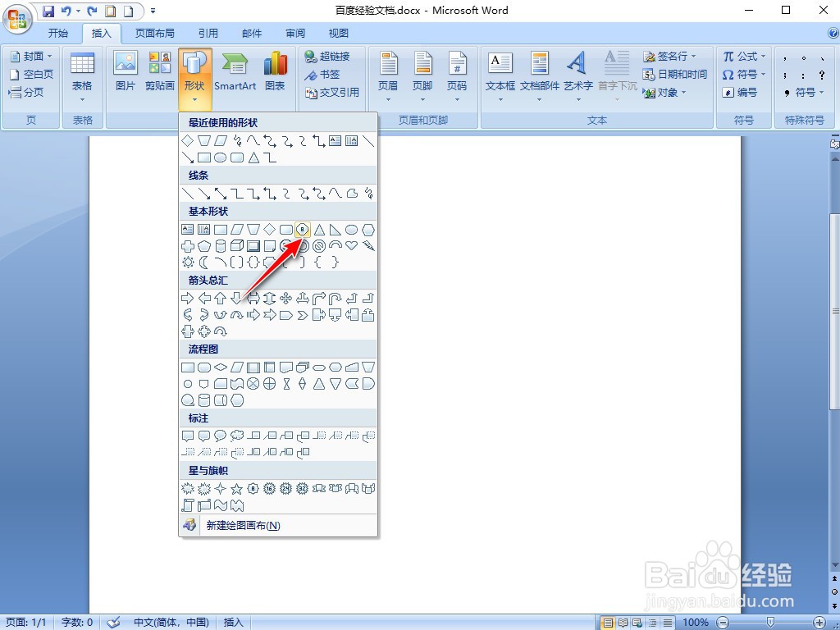
Task: Click the 超链接 hyperlink button
Action: point(327,57)
